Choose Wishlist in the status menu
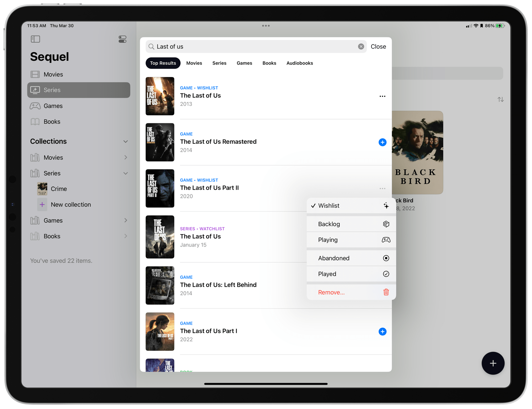 coord(351,206)
